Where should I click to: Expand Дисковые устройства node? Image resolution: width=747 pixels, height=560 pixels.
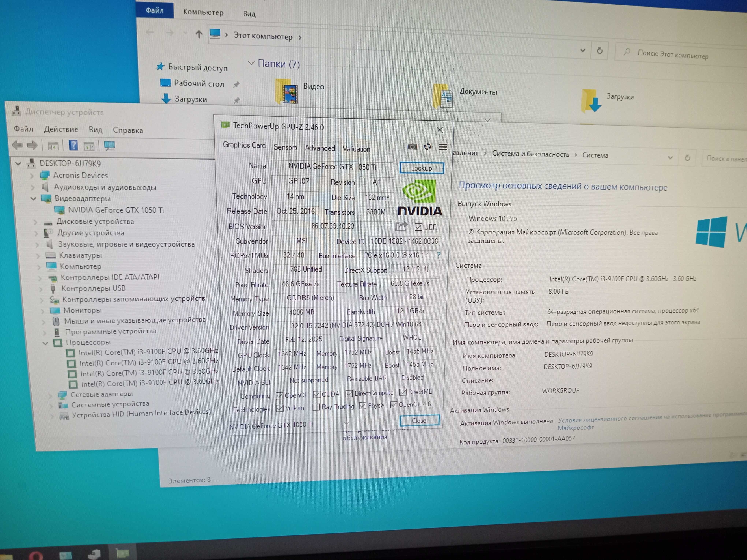(35, 222)
